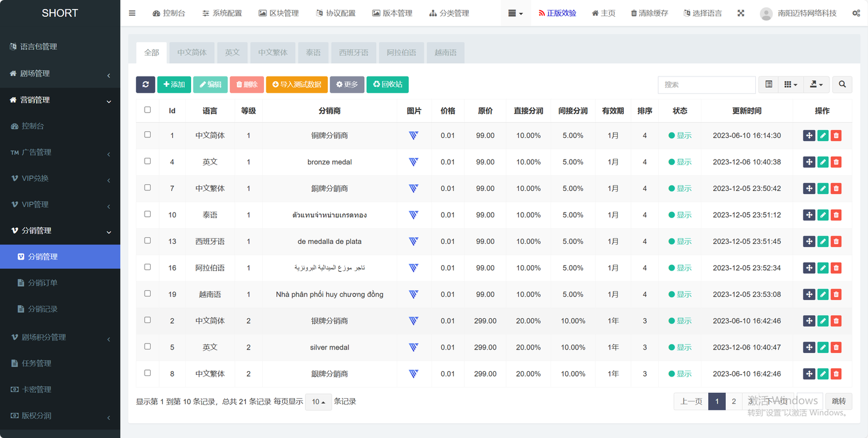Click the drag-sort icon for row Id 5
Viewport: 868px width, 438px height.
pos(809,348)
